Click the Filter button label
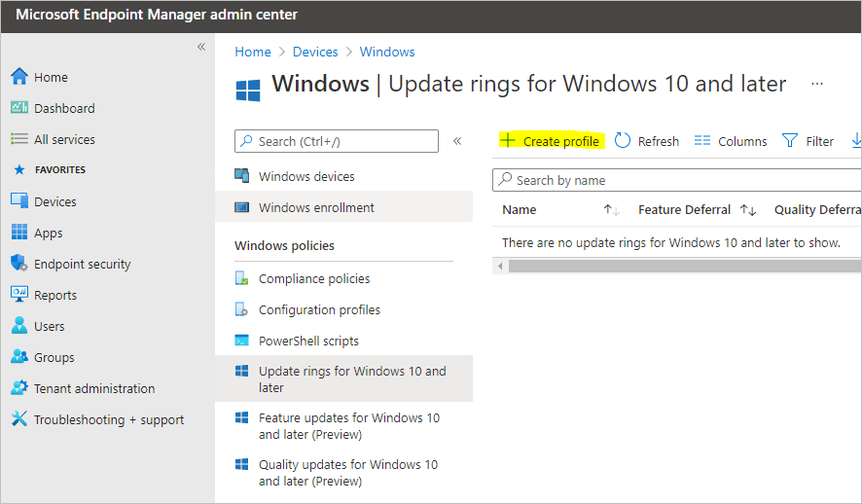The image size is (862, 504). (x=819, y=141)
